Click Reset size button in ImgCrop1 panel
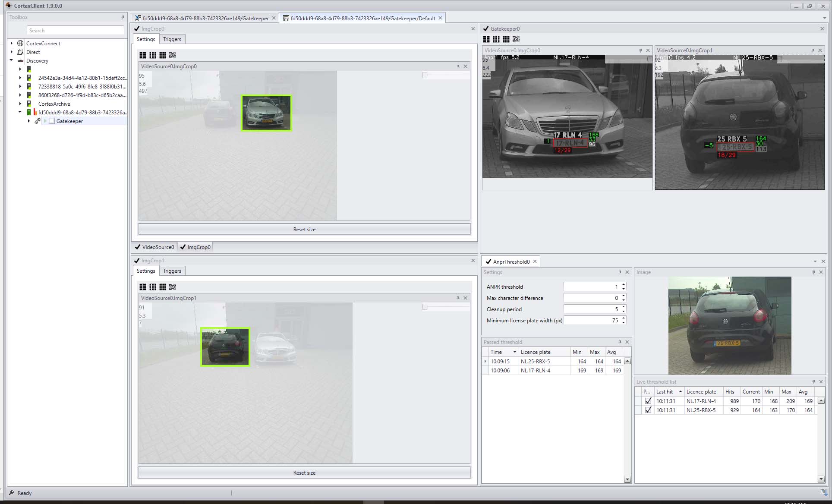This screenshot has width=832, height=504. [304, 473]
